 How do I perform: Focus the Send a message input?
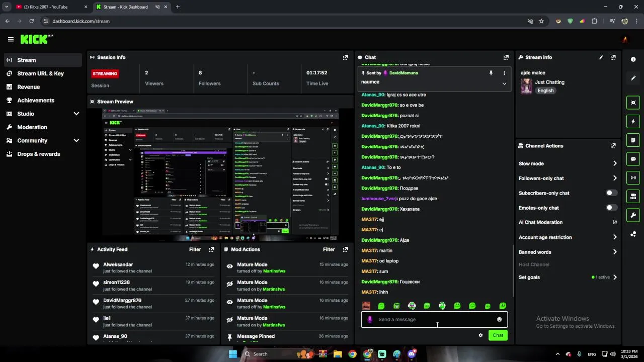(434, 319)
